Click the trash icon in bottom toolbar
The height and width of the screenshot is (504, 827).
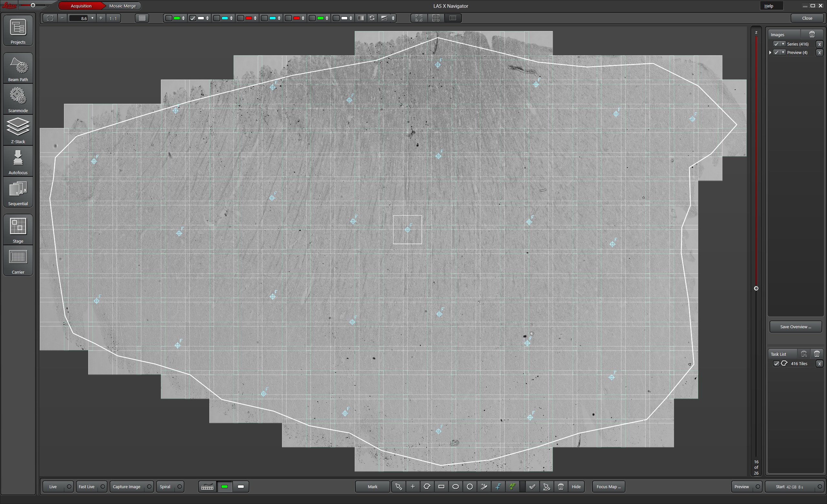561,487
